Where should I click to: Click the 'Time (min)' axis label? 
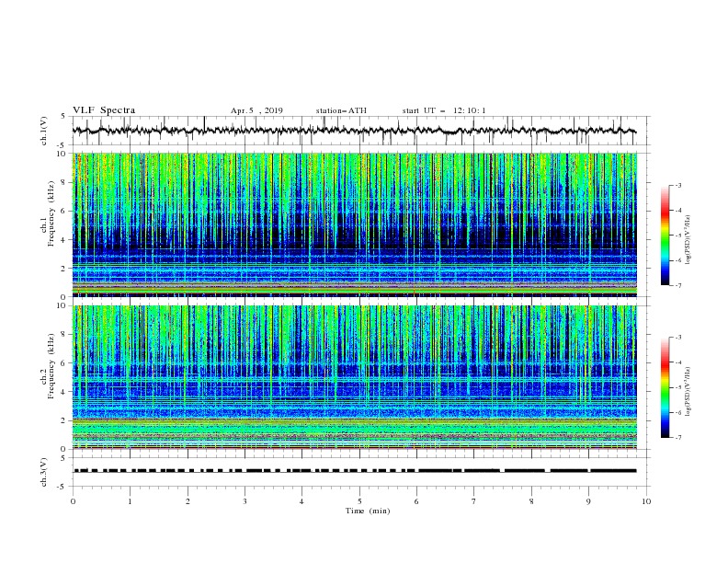[368, 511]
